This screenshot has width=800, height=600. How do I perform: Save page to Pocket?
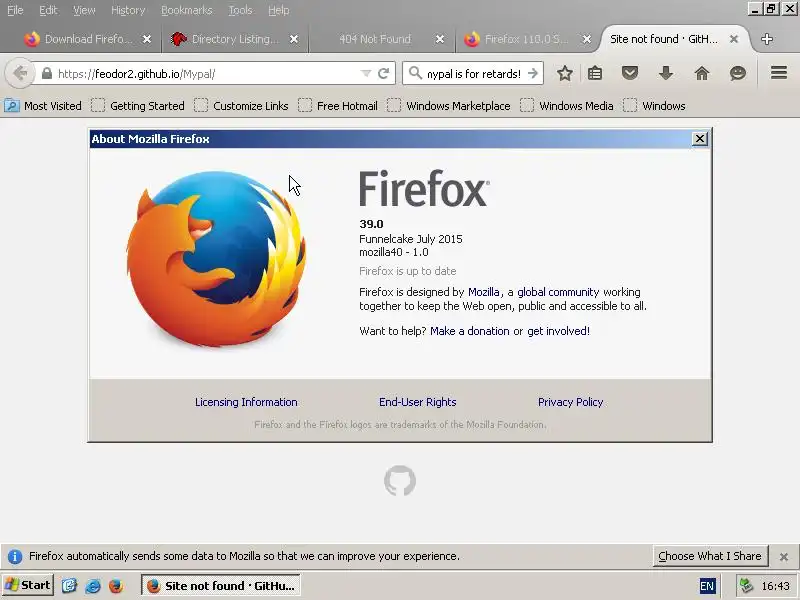pos(630,73)
